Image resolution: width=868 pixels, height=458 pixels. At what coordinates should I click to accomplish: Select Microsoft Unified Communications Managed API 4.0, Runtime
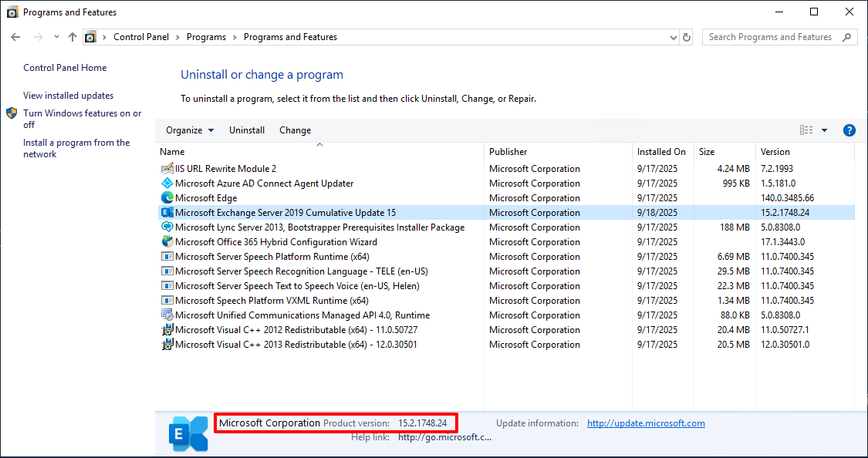pyautogui.click(x=302, y=315)
